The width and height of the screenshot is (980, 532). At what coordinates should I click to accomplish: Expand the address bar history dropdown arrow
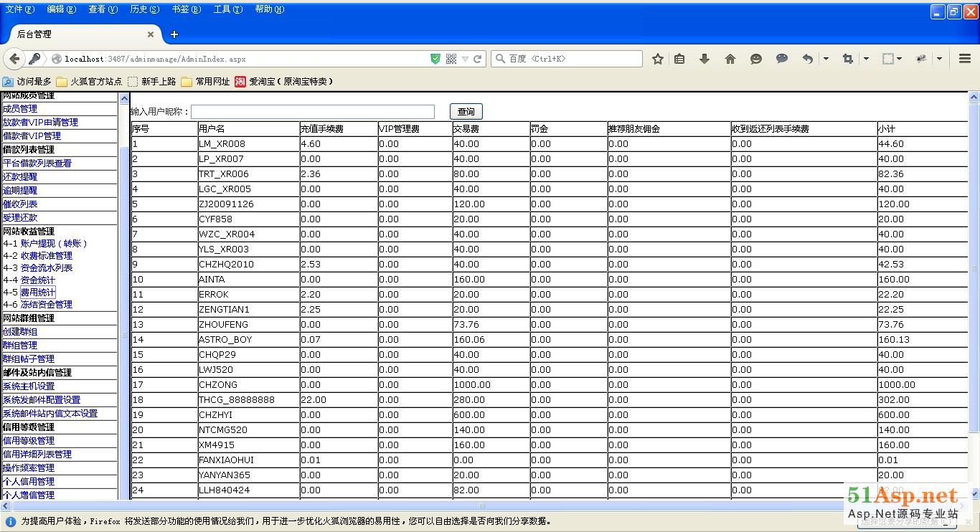[x=465, y=59]
